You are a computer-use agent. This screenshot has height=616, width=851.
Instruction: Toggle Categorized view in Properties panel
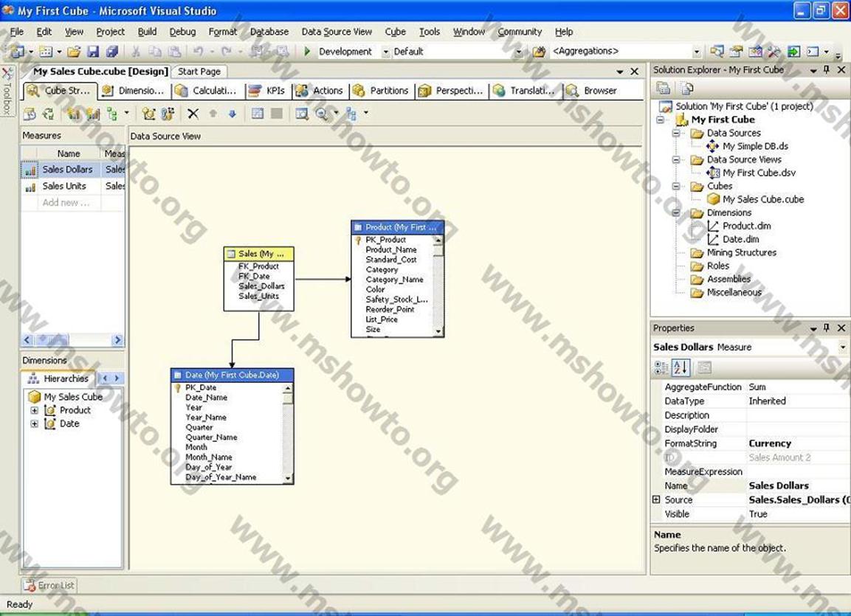[661, 368]
